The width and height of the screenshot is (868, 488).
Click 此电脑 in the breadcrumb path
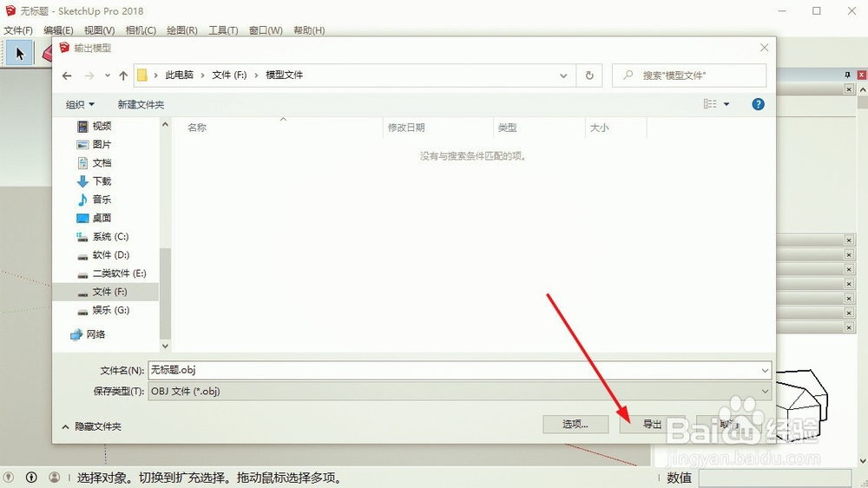(180, 75)
